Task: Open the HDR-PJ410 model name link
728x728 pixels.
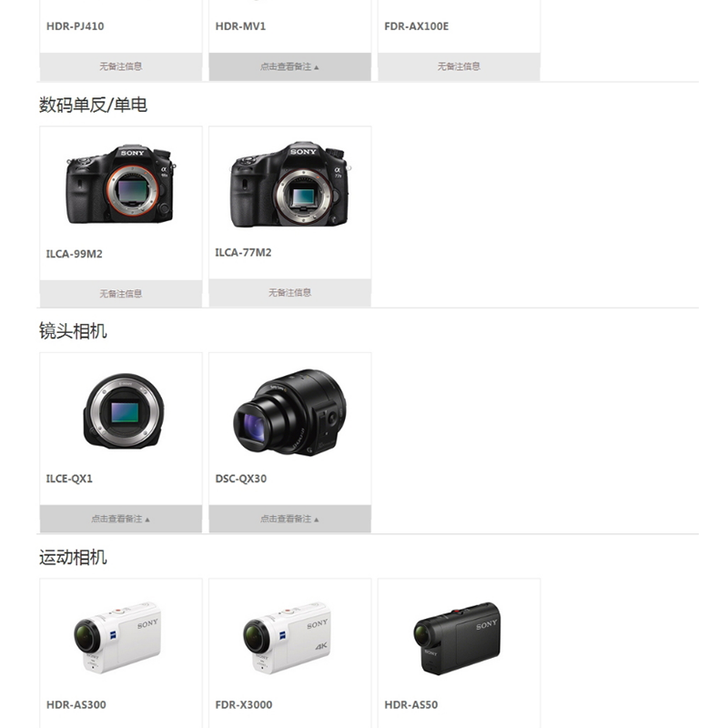Action: pyautogui.click(x=76, y=26)
